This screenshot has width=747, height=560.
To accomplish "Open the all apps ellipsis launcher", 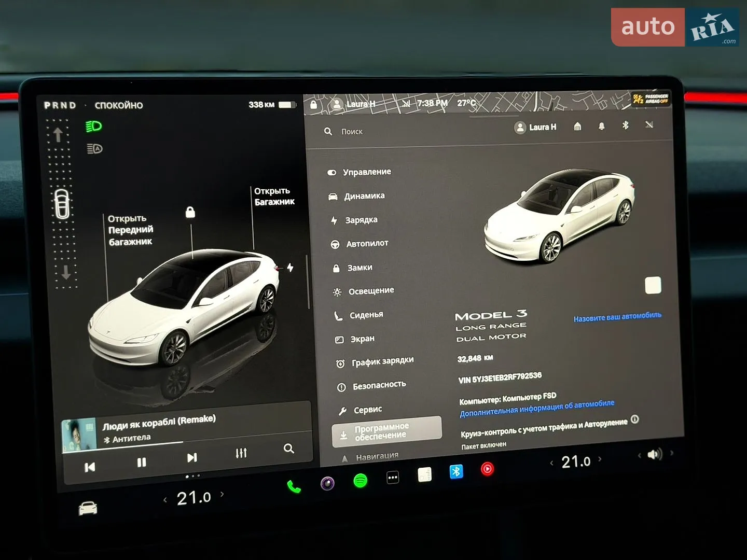I will [393, 478].
